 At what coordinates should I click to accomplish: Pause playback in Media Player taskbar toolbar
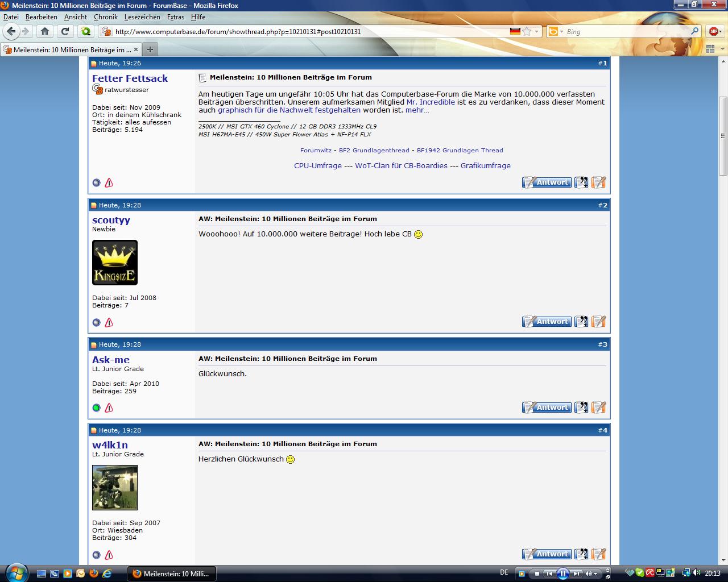click(562, 573)
